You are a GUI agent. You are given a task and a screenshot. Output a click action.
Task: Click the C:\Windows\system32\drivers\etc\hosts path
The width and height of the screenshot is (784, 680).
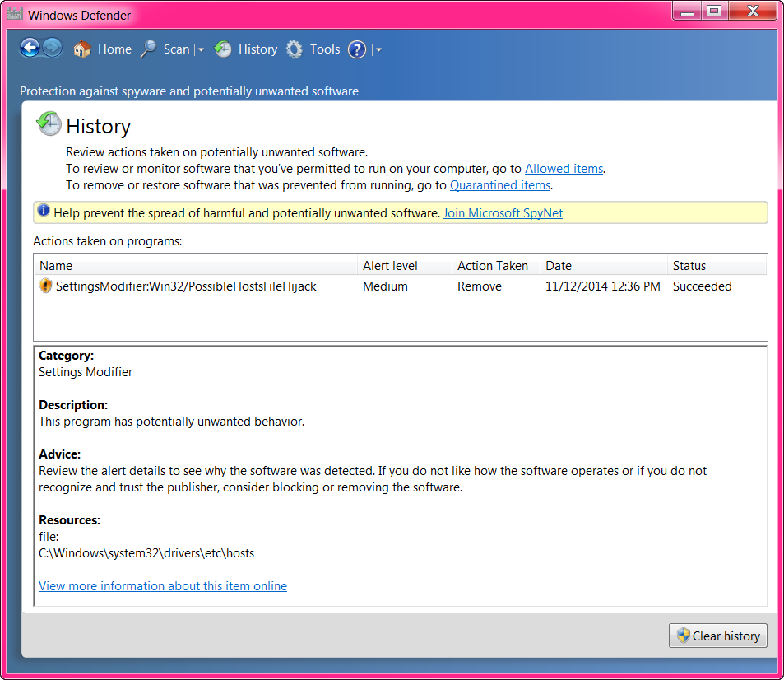click(x=146, y=553)
